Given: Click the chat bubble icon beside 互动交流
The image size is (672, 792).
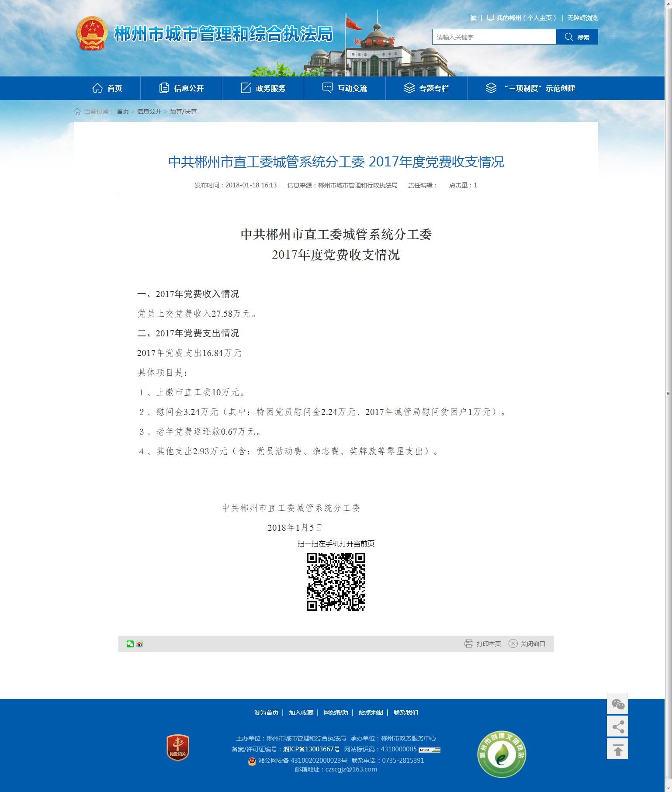Looking at the screenshot, I should pos(328,88).
